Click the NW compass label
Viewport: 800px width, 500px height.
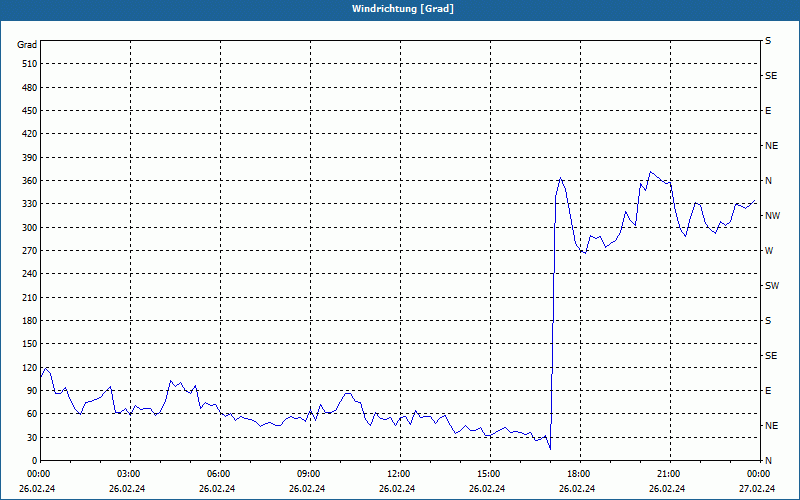click(x=772, y=216)
